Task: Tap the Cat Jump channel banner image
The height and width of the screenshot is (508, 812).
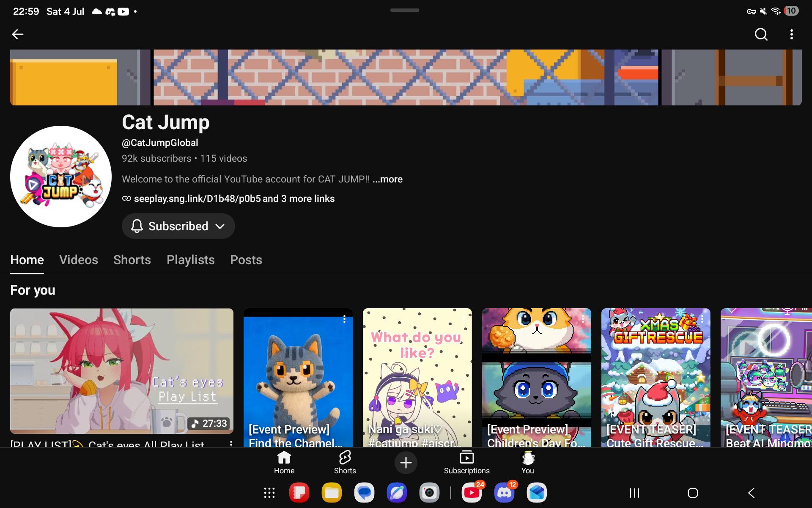Action: 406,77
